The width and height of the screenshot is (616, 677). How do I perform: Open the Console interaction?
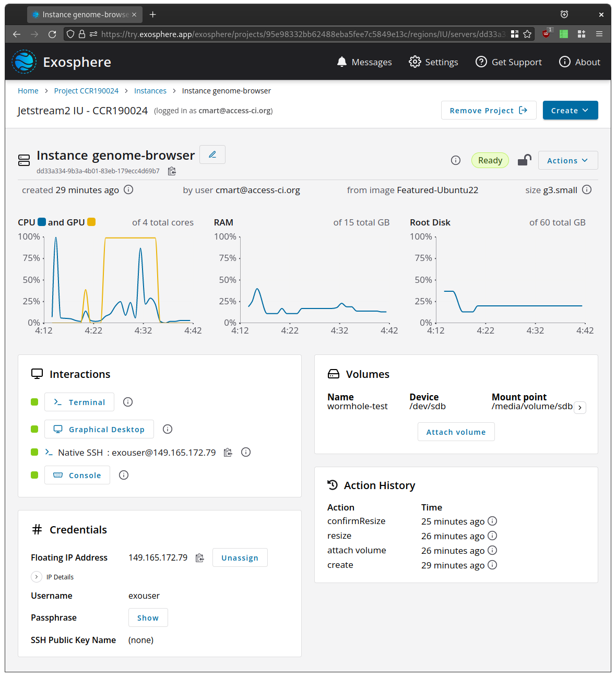pos(77,475)
